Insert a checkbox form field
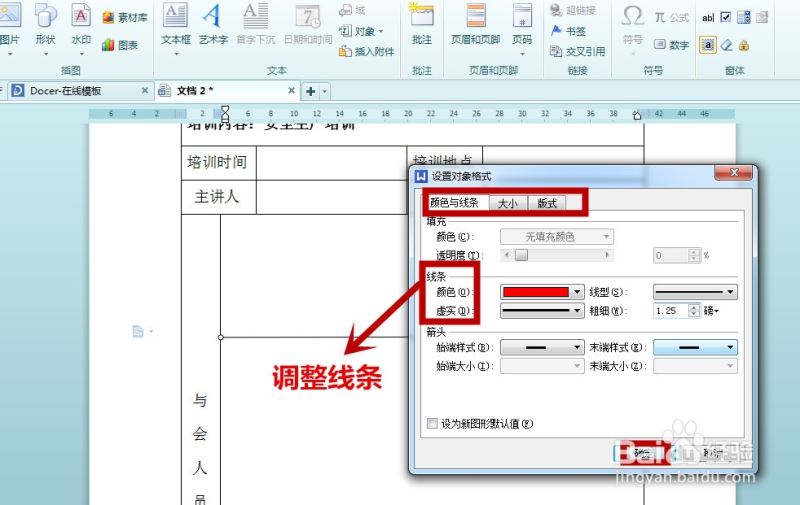This screenshot has height=505, width=800. pyautogui.click(x=726, y=17)
